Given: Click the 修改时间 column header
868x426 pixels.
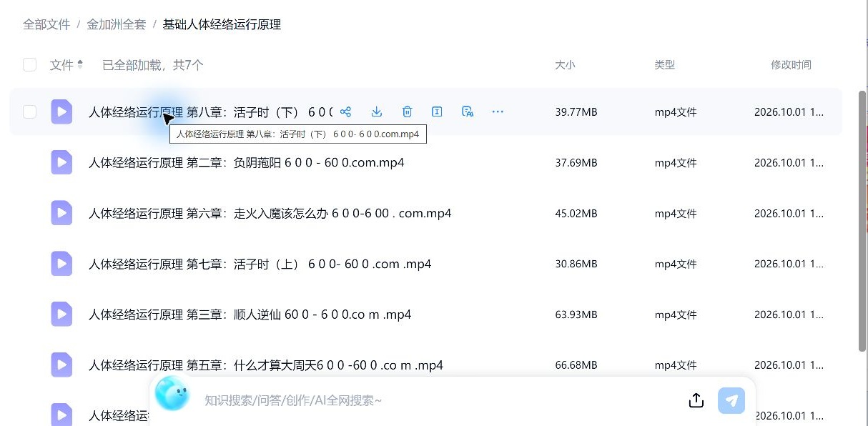Looking at the screenshot, I should coord(791,65).
